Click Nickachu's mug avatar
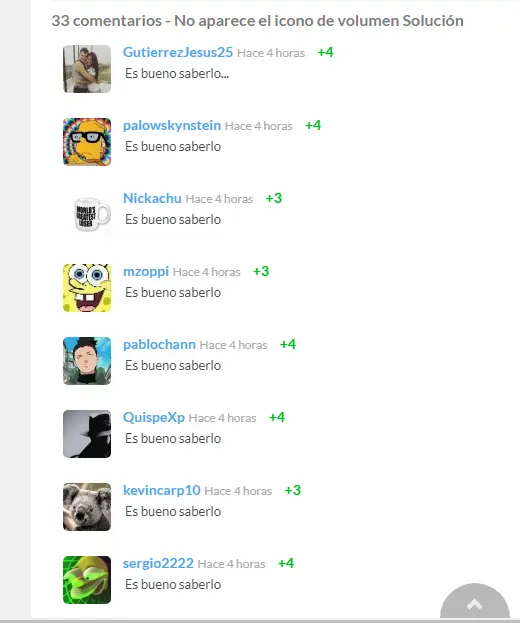The height and width of the screenshot is (623, 520). (87, 215)
